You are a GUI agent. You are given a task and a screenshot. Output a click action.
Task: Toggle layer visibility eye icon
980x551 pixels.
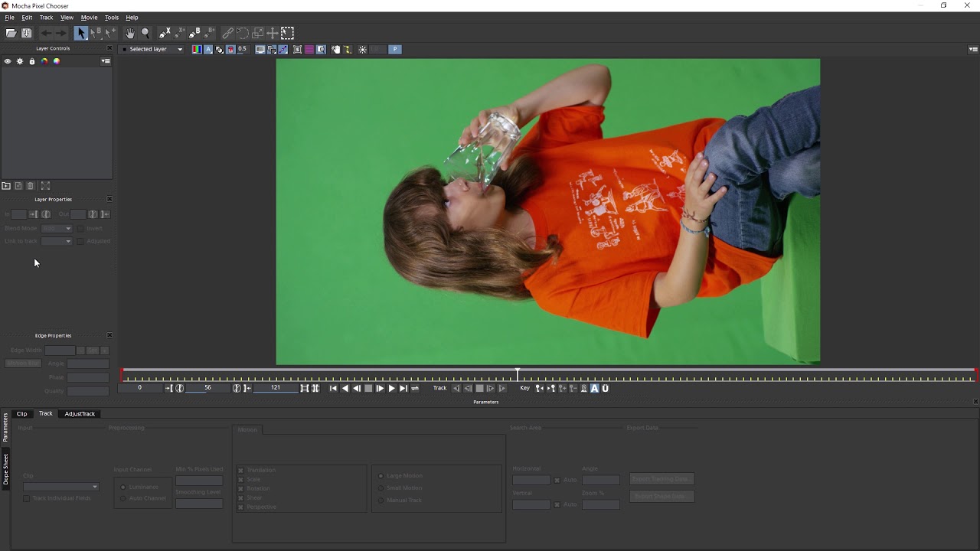point(8,61)
